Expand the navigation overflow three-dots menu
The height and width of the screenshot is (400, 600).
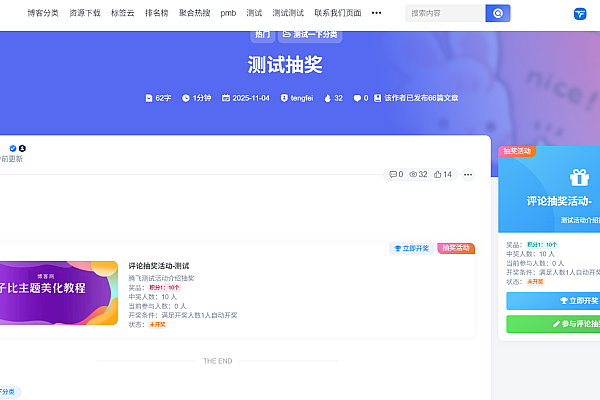(x=377, y=13)
